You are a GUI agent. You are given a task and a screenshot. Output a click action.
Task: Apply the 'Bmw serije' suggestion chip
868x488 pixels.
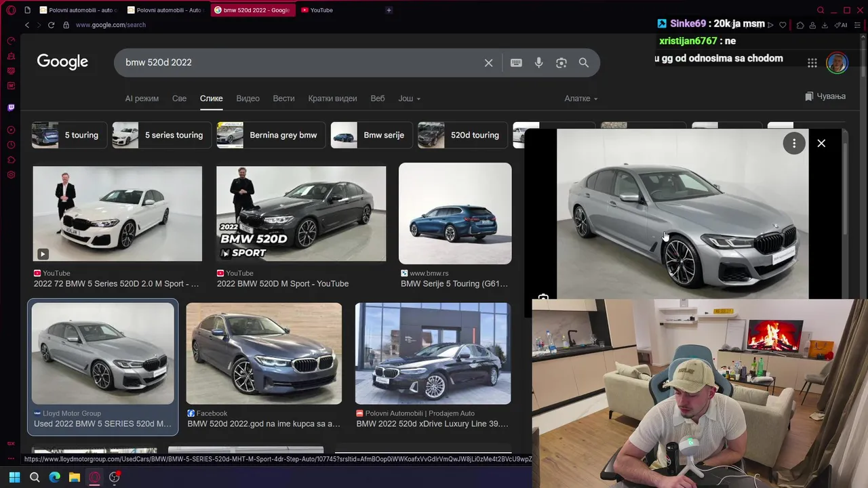(x=372, y=135)
